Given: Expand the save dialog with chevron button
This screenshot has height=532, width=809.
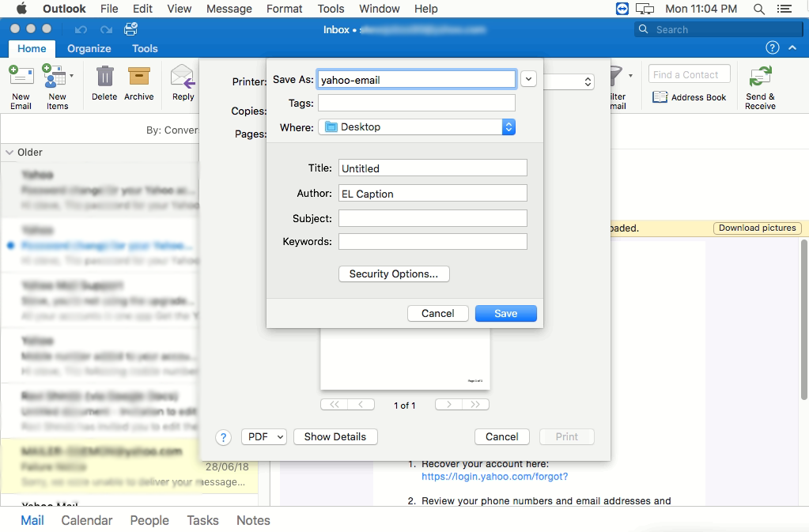Looking at the screenshot, I should (x=528, y=79).
